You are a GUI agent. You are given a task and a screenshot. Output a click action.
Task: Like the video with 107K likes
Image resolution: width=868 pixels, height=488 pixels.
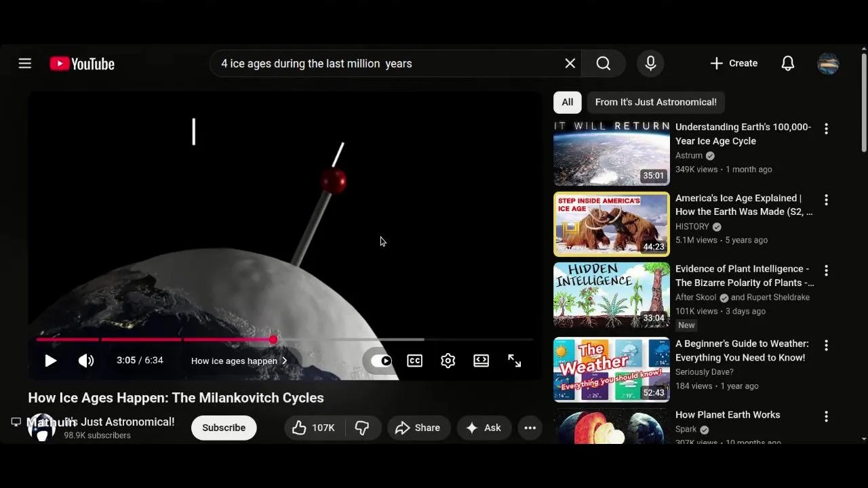[314, 428]
